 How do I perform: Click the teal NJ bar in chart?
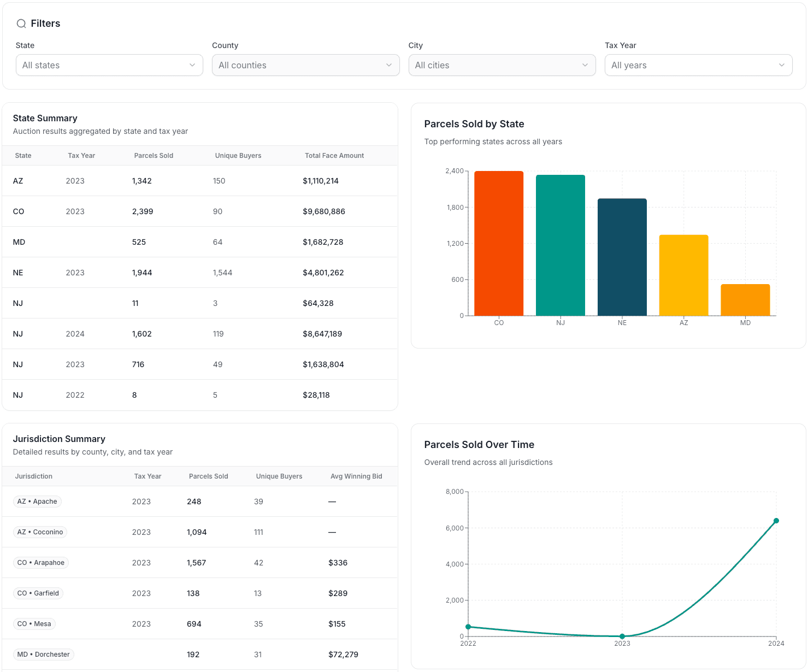(x=560, y=245)
